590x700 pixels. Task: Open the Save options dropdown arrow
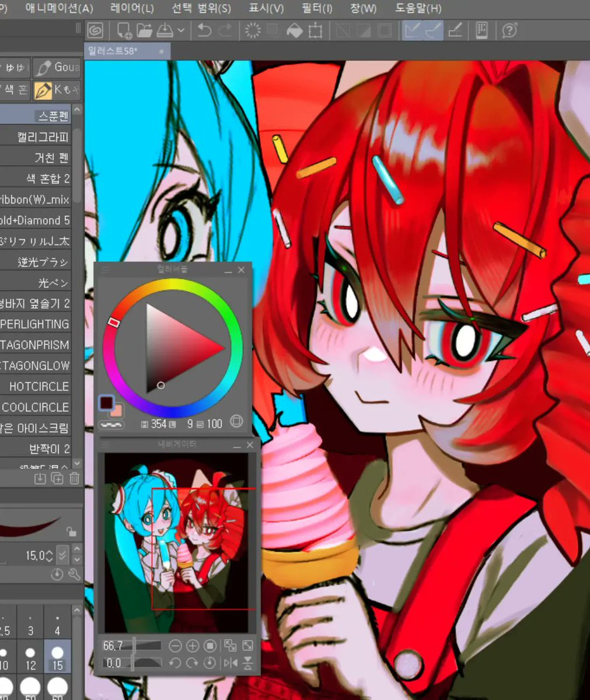[x=181, y=30]
